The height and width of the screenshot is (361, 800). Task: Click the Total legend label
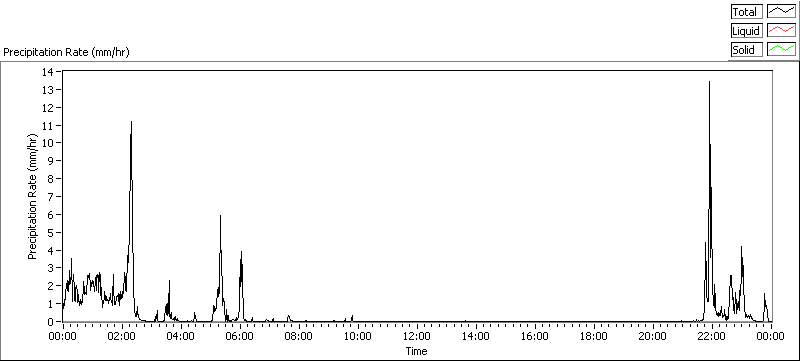point(746,12)
